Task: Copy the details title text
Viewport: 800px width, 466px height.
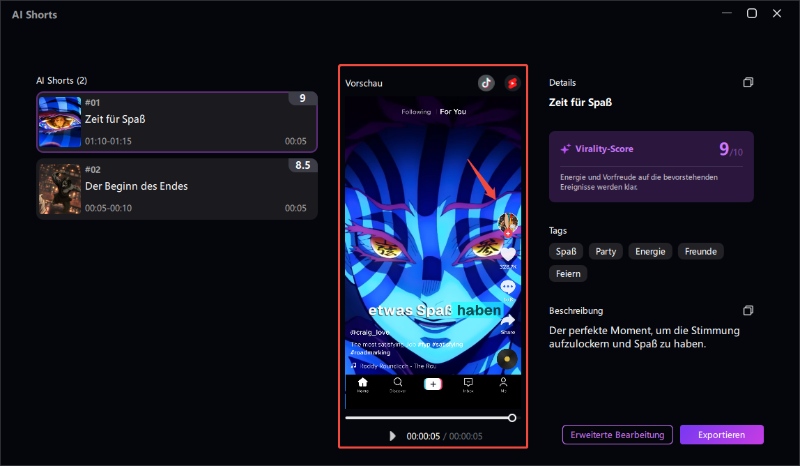Action: [x=748, y=83]
